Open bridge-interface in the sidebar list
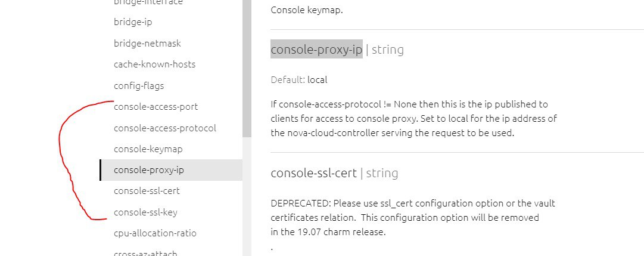Viewport: 644px width, 256px height. (148, 2)
